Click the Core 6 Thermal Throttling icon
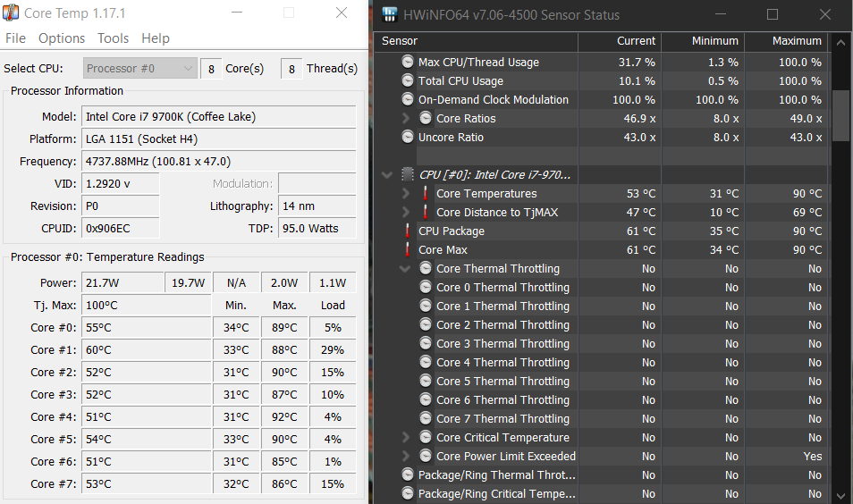The width and height of the screenshot is (853, 504). click(x=426, y=399)
